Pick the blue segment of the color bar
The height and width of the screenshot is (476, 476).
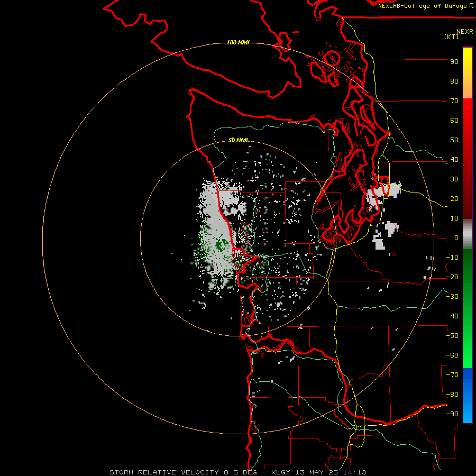(467, 395)
